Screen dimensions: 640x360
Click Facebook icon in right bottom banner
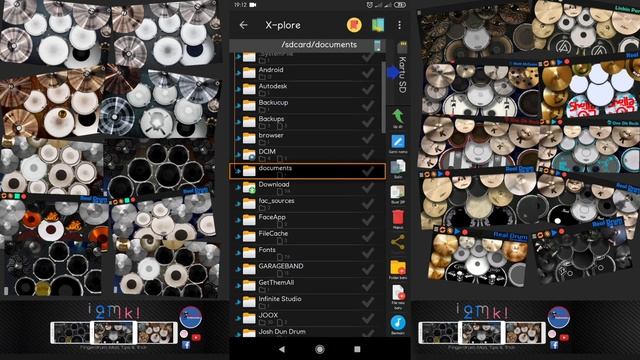[554, 345]
